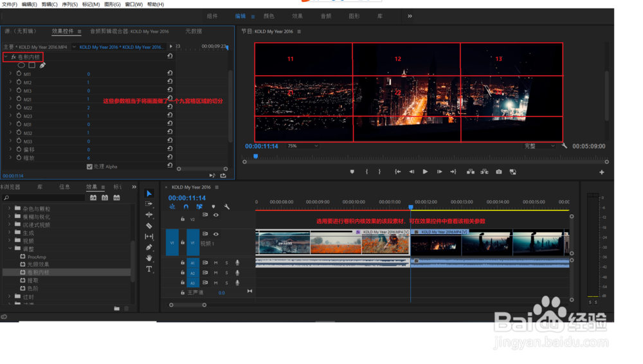Expand the 模糊与锐化 effects folder
The width and height of the screenshot is (643, 364).
click(10, 217)
